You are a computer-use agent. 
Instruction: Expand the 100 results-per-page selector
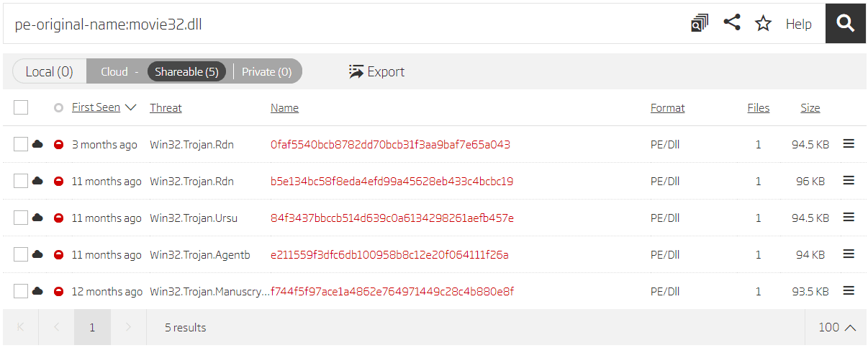(x=838, y=327)
